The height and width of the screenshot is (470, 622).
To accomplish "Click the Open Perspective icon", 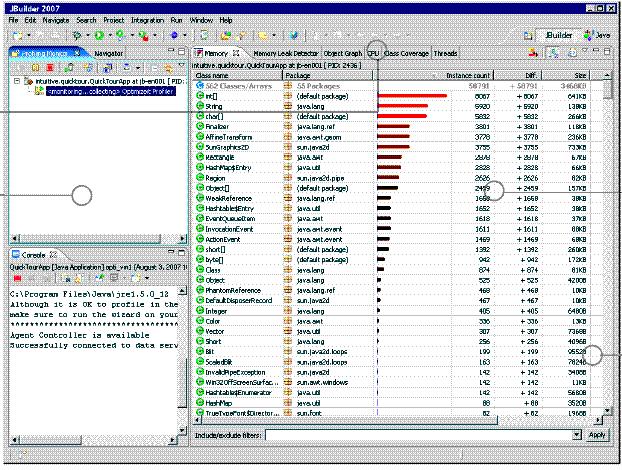I will point(528,36).
